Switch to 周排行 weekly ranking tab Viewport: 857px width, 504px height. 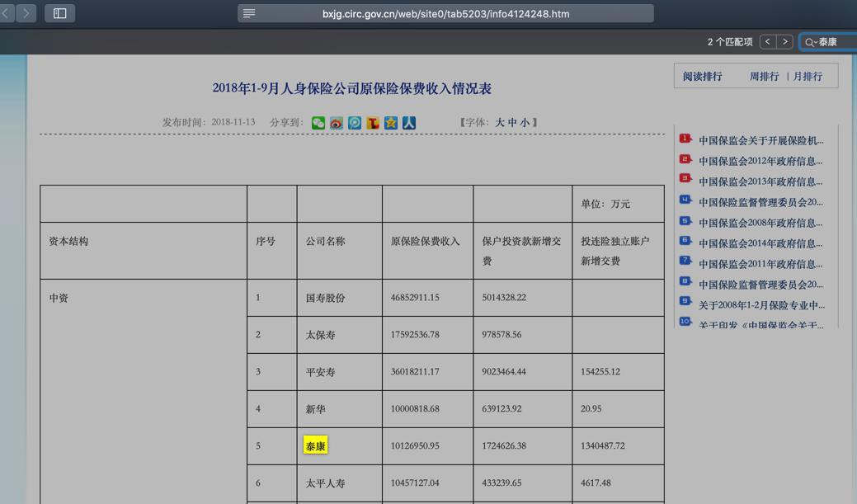click(x=764, y=77)
